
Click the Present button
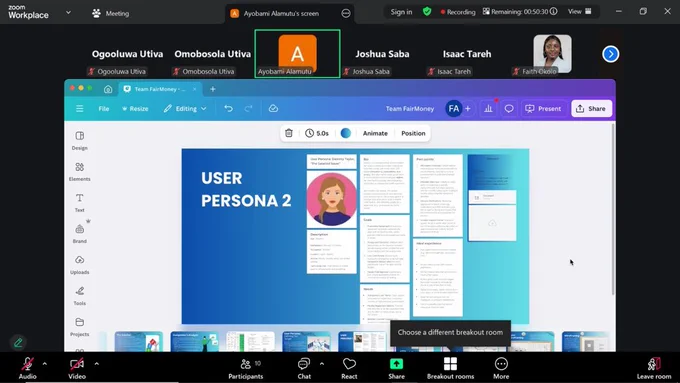[x=543, y=108]
